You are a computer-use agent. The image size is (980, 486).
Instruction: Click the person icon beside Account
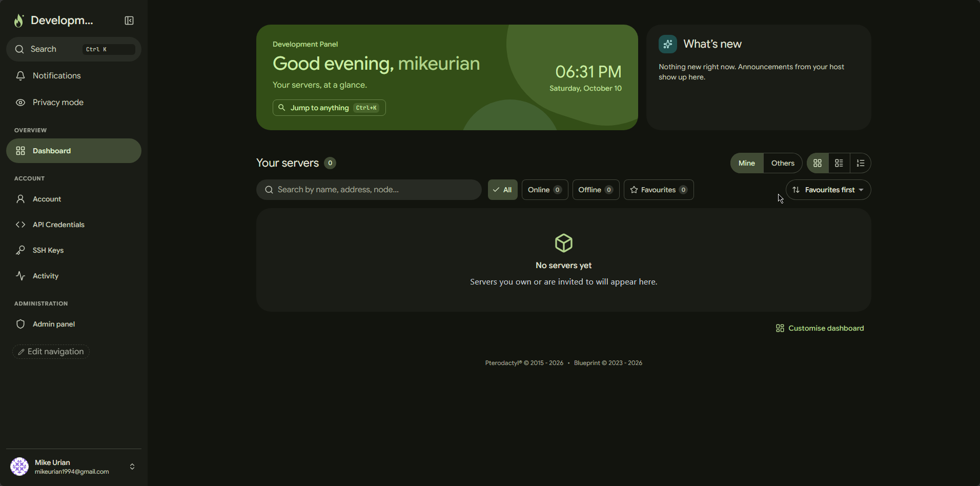(21, 199)
